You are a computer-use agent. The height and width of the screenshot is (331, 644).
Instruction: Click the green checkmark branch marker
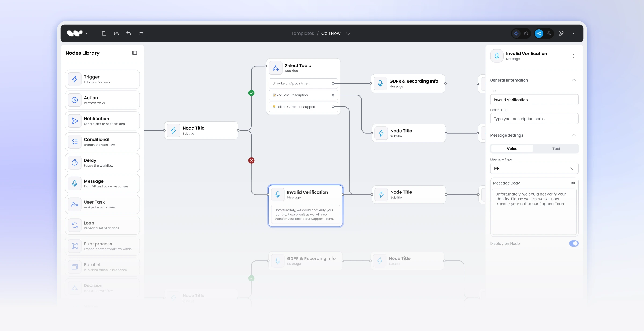251,93
